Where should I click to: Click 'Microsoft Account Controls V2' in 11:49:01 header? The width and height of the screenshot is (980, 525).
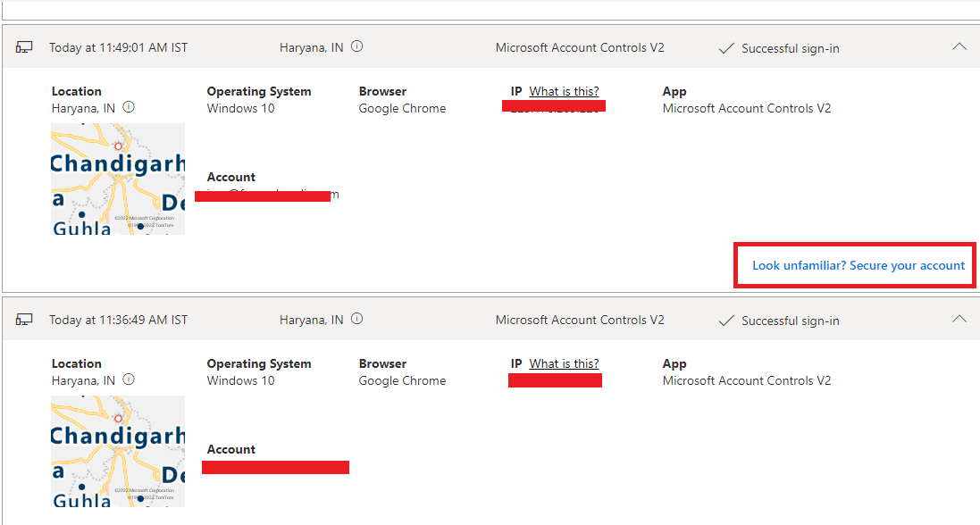tap(580, 47)
